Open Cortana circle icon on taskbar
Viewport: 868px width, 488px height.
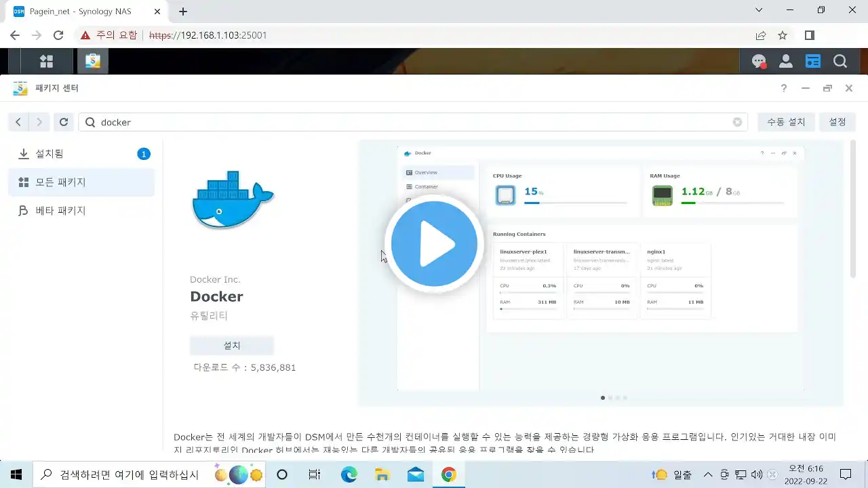coord(282,474)
